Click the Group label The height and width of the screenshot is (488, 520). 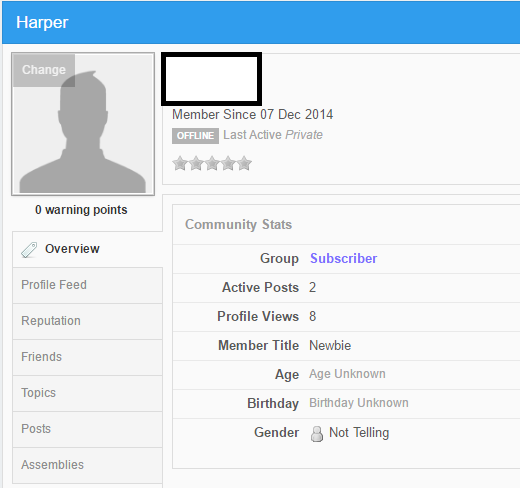pyautogui.click(x=279, y=259)
